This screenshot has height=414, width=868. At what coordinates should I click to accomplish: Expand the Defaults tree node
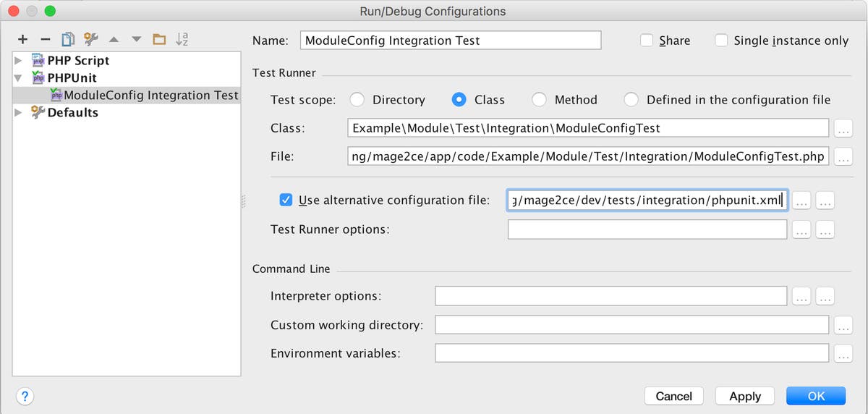pos(18,113)
